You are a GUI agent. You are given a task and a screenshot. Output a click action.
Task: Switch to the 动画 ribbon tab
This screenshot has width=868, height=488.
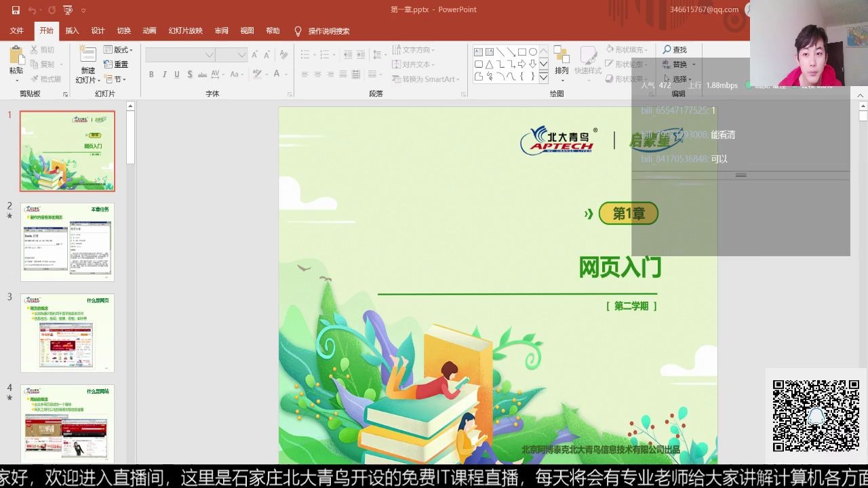[x=149, y=30]
